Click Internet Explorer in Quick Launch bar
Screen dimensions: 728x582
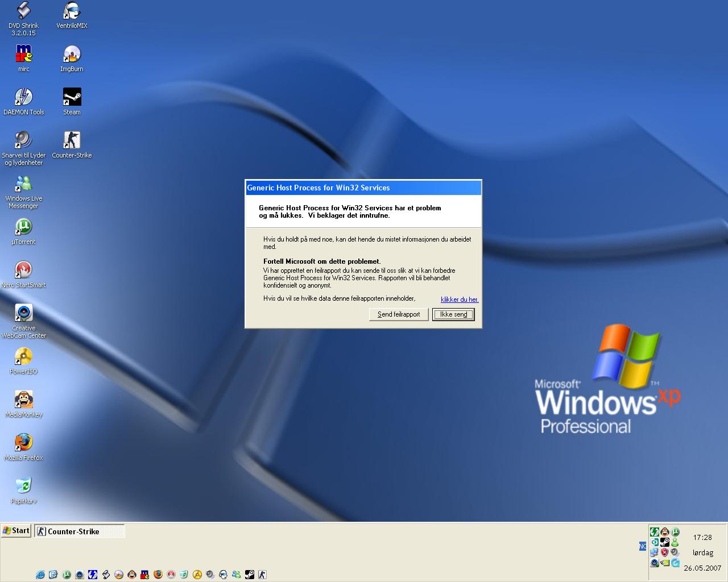click(x=40, y=575)
